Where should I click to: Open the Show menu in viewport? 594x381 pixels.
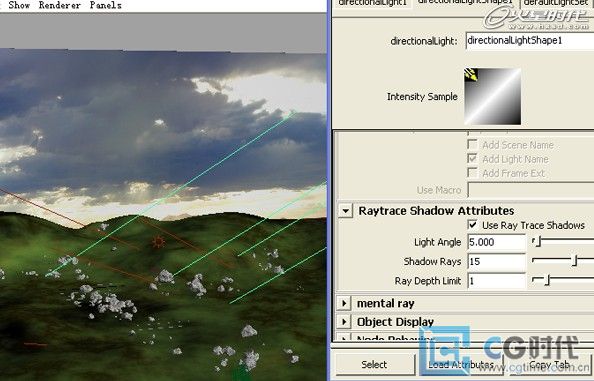coord(19,5)
